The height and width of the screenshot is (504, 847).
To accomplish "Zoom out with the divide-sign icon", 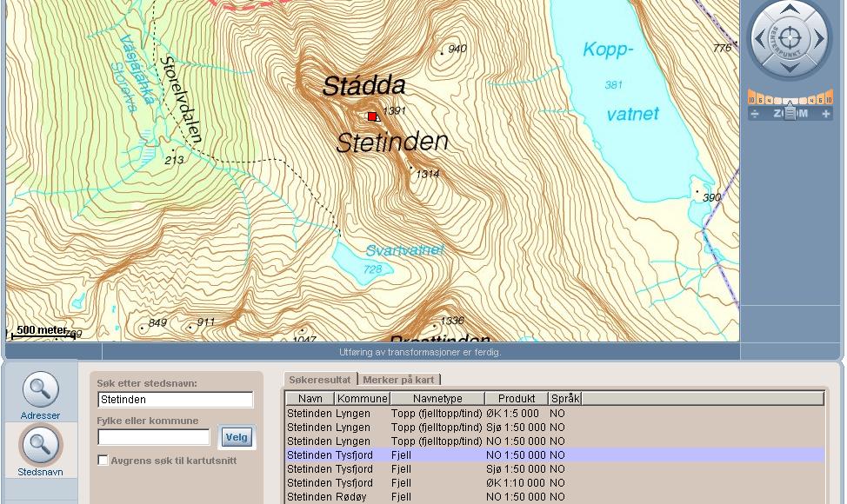I will pyautogui.click(x=754, y=114).
